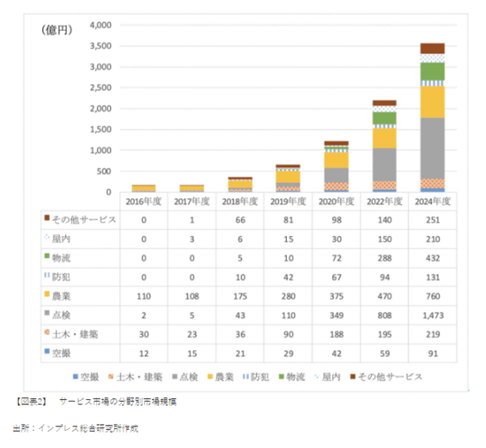Image resolution: width=486 pixels, height=448 pixels.
Task: Select the 760 cell in 農業 row
Action: click(433, 296)
